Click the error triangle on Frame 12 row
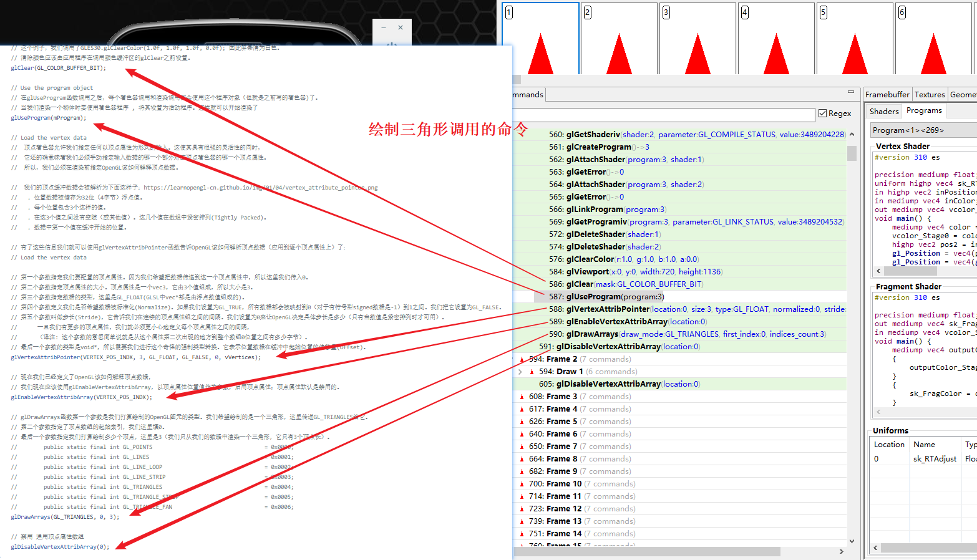Image resolution: width=977 pixels, height=560 pixels. tap(523, 508)
